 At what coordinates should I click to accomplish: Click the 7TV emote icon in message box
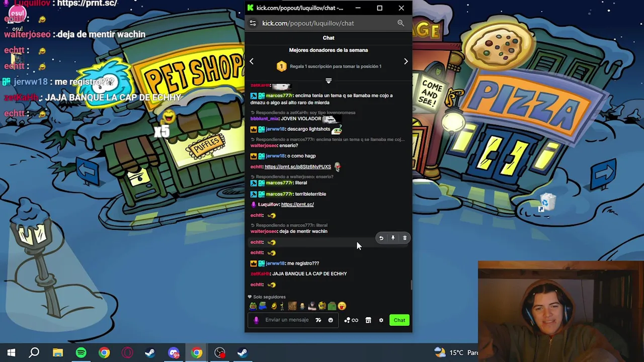click(x=318, y=320)
